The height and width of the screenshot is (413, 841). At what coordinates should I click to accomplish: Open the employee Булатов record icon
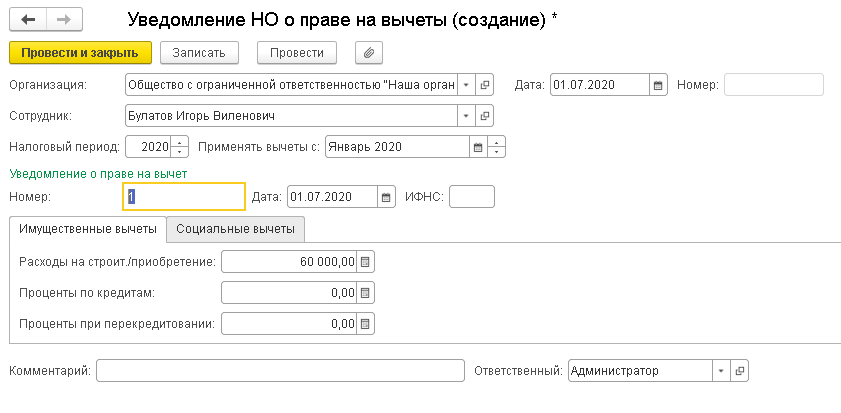point(485,116)
